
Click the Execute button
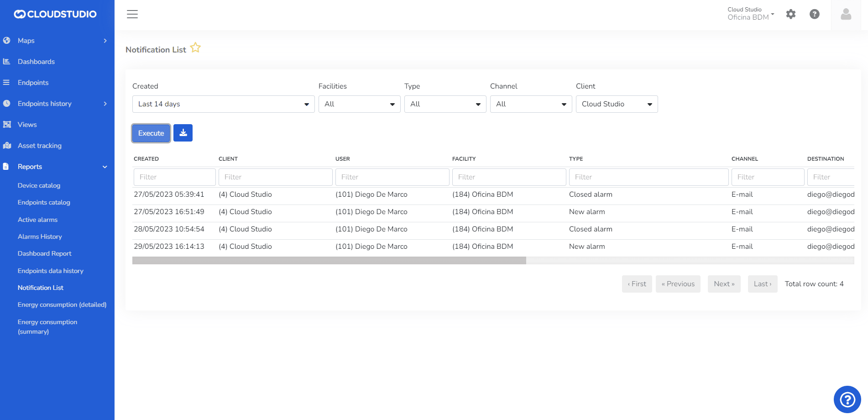point(151,133)
